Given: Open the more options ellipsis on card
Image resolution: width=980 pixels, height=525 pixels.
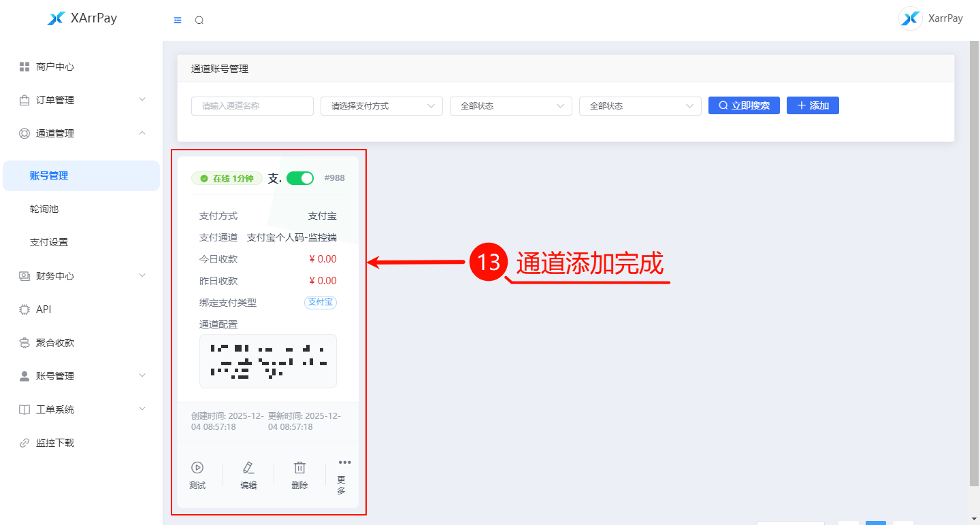Looking at the screenshot, I should pyautogui.click(x=344, y=463).
